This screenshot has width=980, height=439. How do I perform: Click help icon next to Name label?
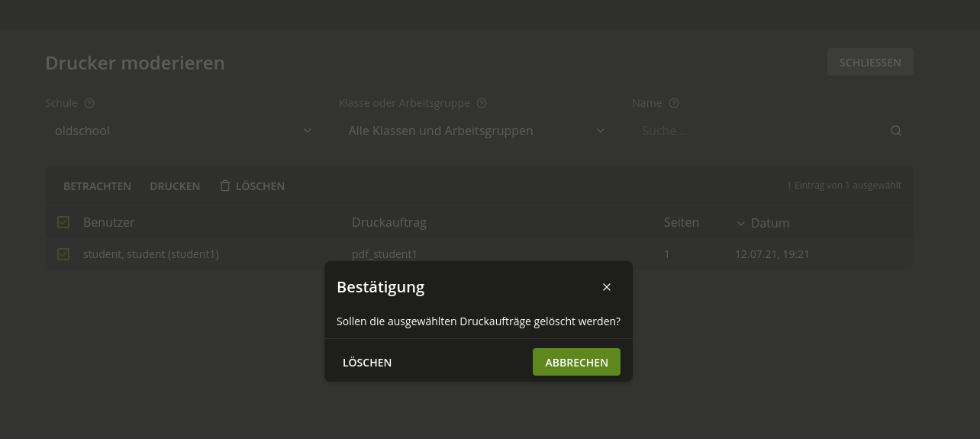[674, 103]
